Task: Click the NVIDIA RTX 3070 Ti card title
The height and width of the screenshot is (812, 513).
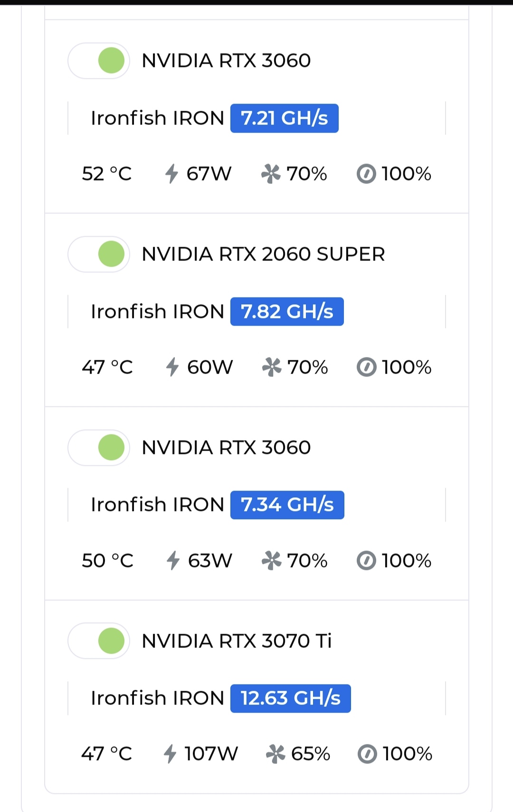Action: (237, 641)
